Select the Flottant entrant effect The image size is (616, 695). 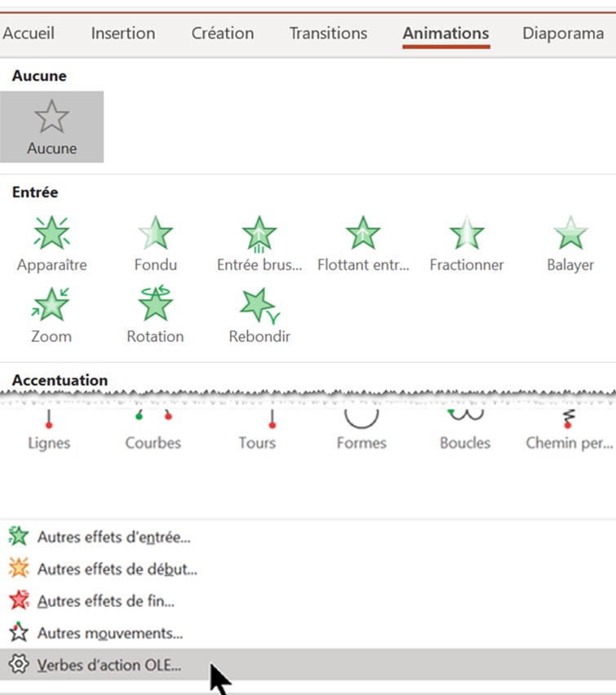363,243
